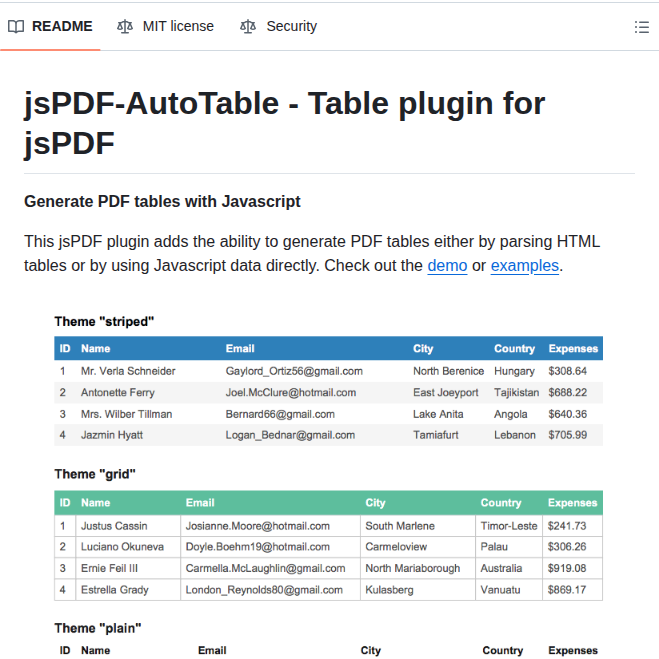Click 'Generate PDF tables with Javascript' subheading

(x=162, y=201)
